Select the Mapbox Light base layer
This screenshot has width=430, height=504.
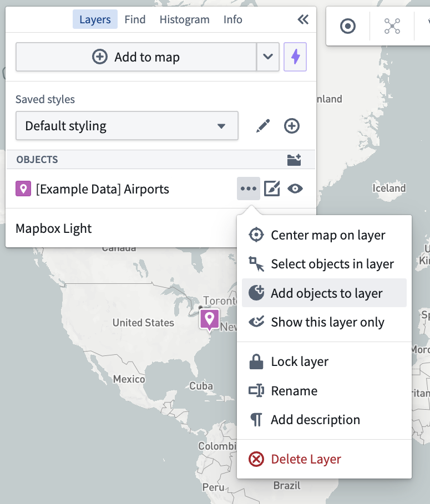54,228
